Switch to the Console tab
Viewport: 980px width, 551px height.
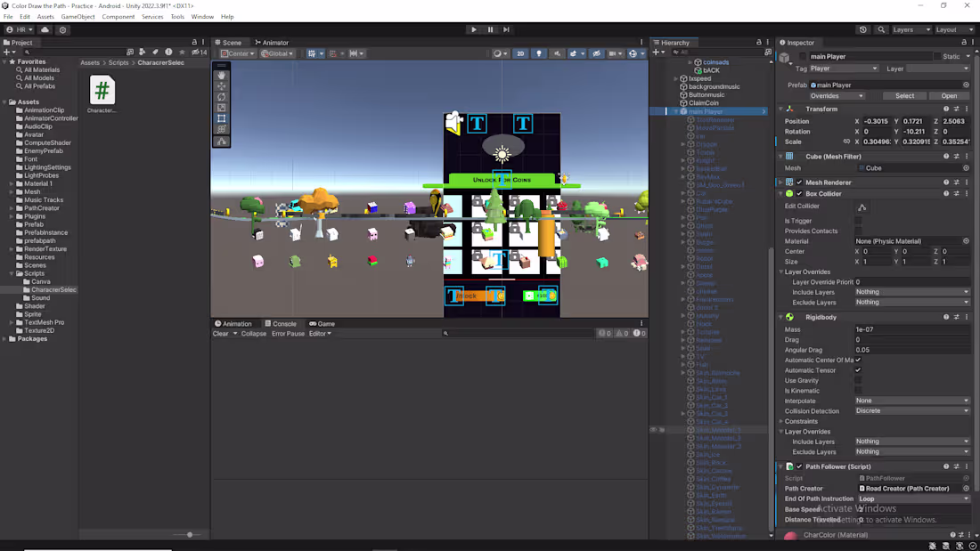281,324
